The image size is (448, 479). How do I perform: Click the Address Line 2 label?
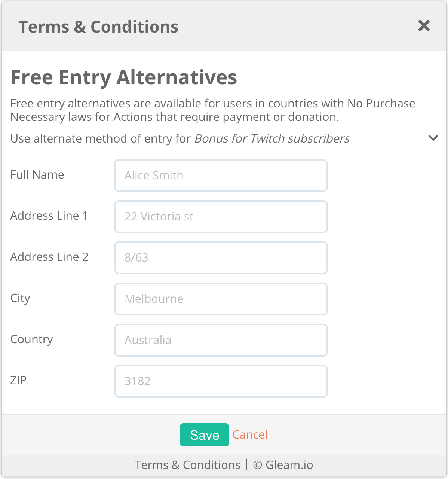point(49,257)
